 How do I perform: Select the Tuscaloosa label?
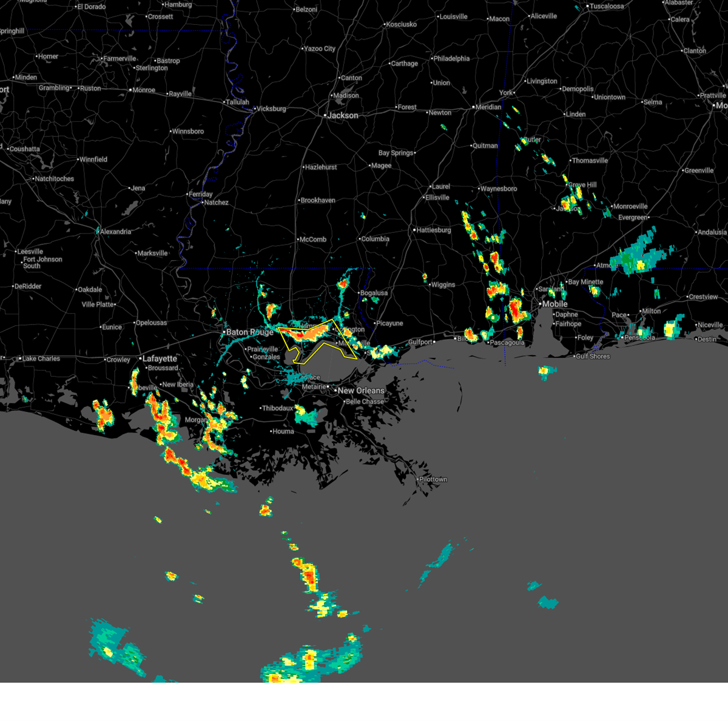[607, 7]
